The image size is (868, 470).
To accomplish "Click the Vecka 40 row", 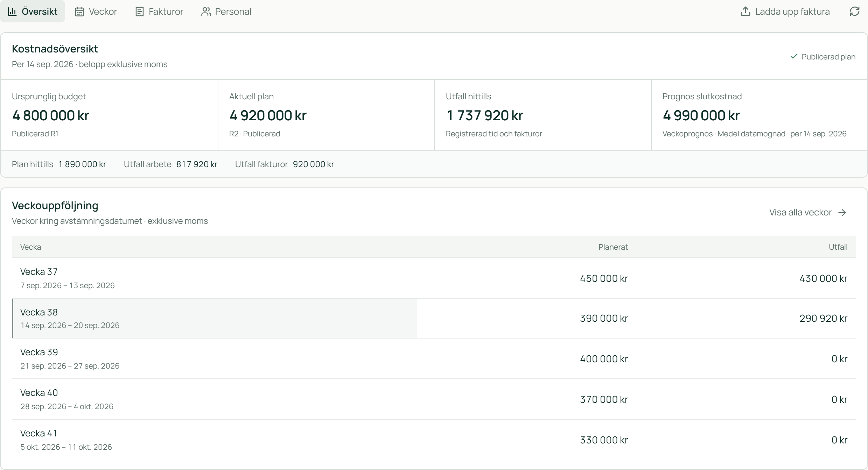I will 434,399.
